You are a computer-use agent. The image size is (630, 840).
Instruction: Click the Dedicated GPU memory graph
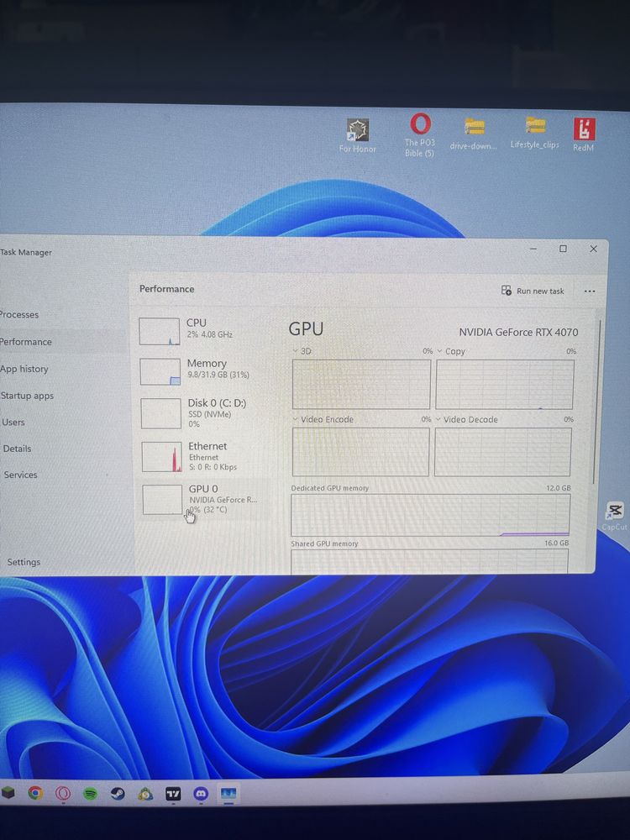pos(430,515)
